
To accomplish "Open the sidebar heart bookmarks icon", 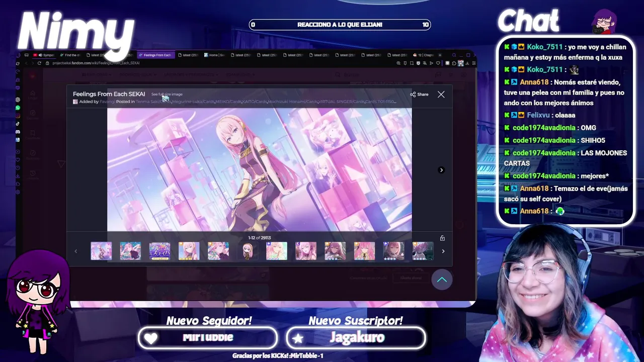I will [x=18, y=159].
